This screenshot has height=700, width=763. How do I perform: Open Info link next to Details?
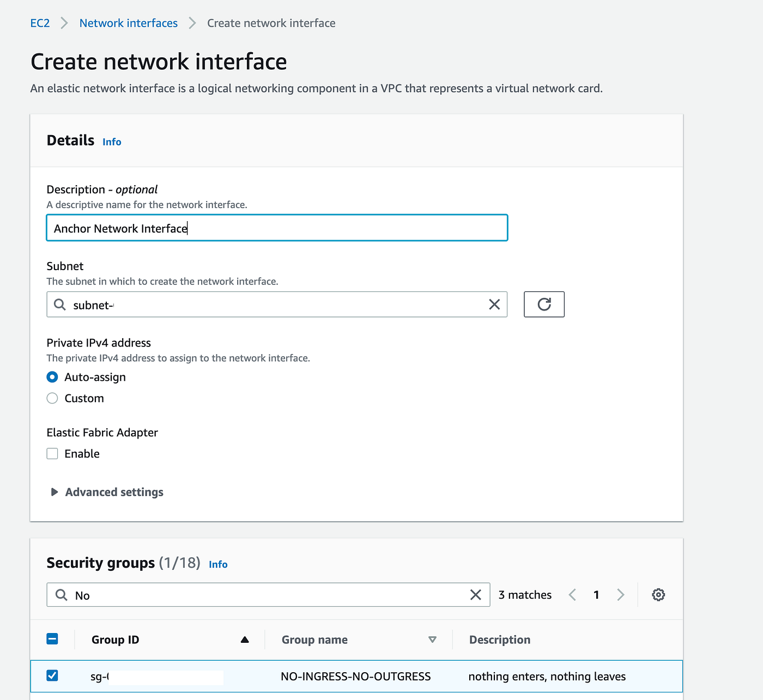pyautogui.click(x=112, y=142)
